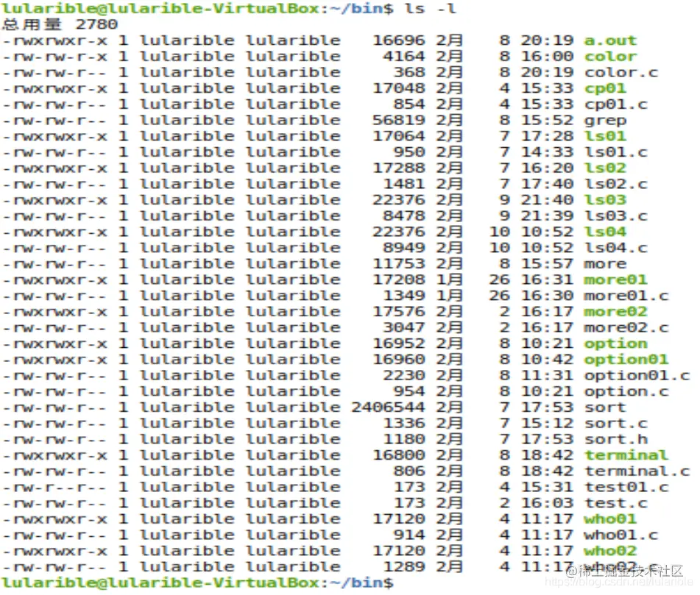700x595 pixels.
Task: Select the time 21:40 of ls03
Action: click(547, 200)
